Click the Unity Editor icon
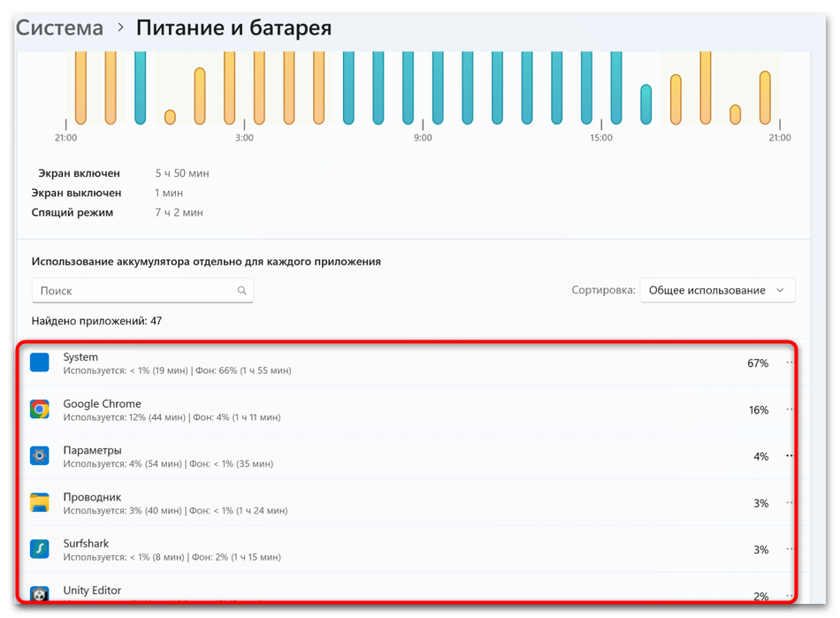 (39, 594)
